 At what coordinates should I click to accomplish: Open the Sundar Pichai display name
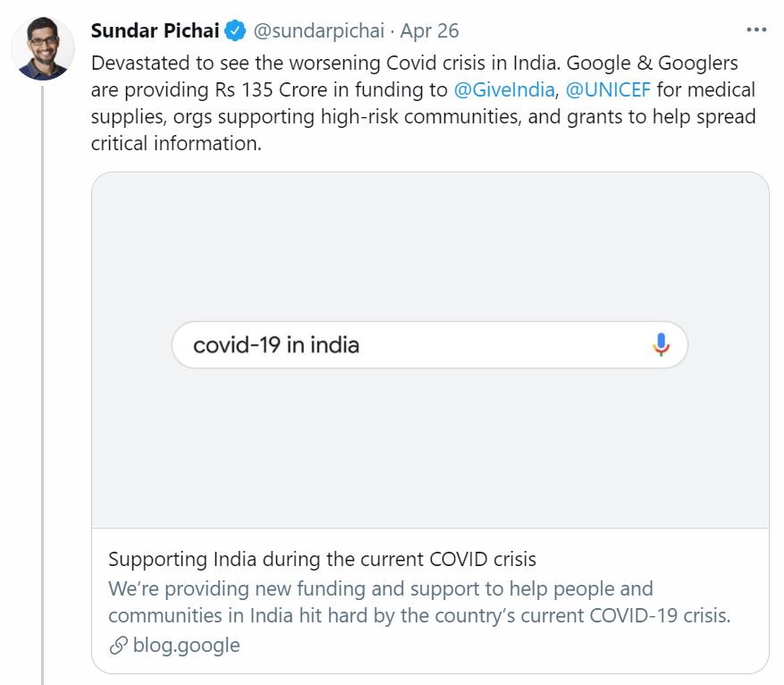tap(155, 30)
